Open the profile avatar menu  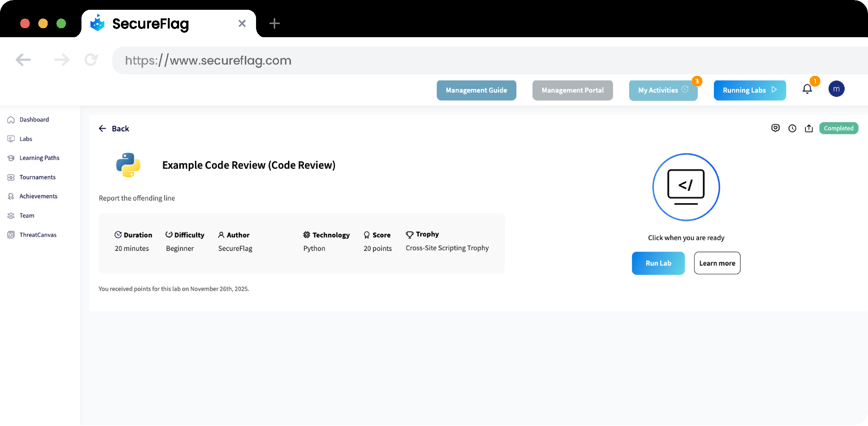click(836, 89)
